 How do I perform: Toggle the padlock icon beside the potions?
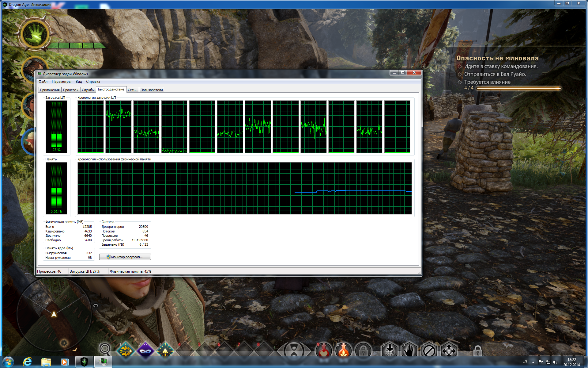tap(364, 351)
